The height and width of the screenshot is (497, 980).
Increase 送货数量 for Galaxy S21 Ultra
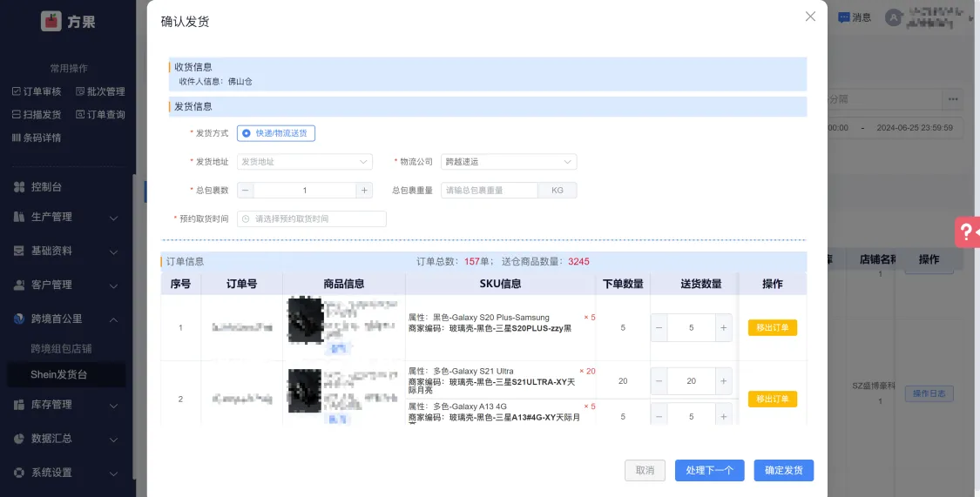(724, 381)
